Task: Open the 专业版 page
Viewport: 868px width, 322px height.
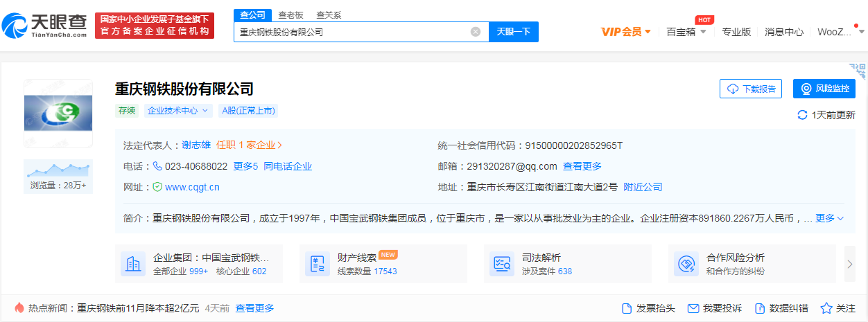Action: click(736, 32)
